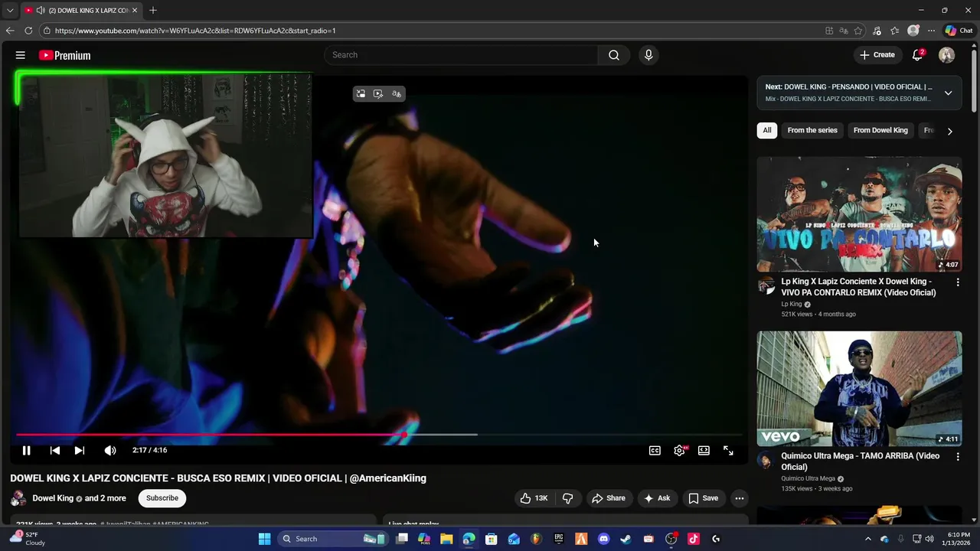Viewport: 980px width, 551px height.
Task: Click second overlay icon atop video
Action: [378, 93]
